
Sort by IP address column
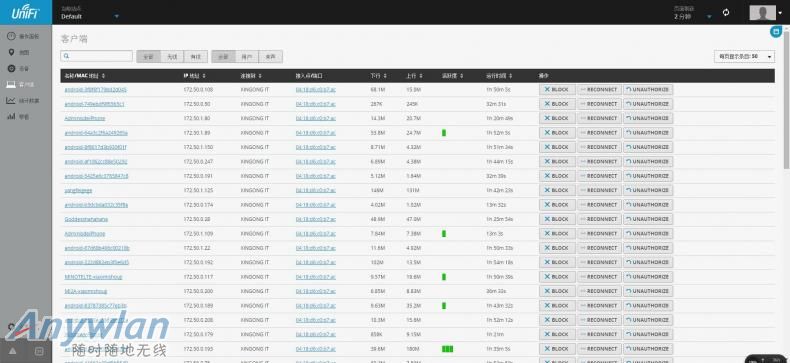[193, 76]
